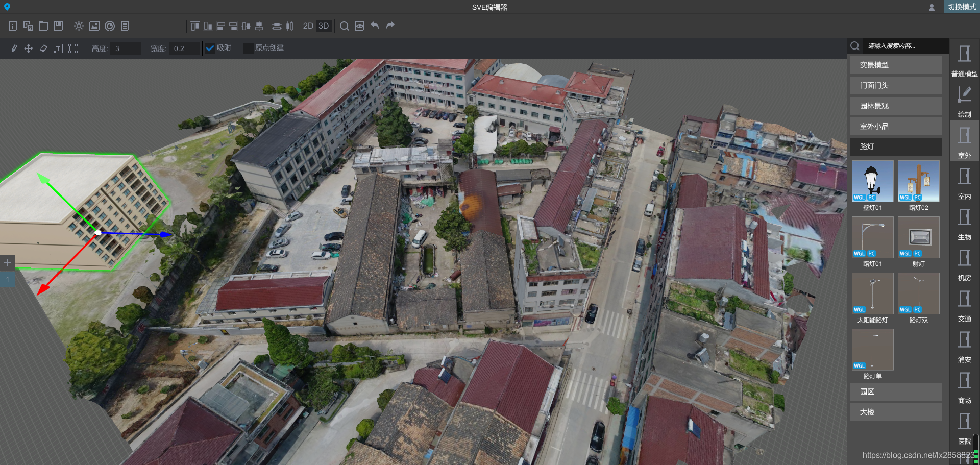This screenshot has width=980, height=465.
Task: Click the 高度 height input field
Action: [x=126, y=48]
